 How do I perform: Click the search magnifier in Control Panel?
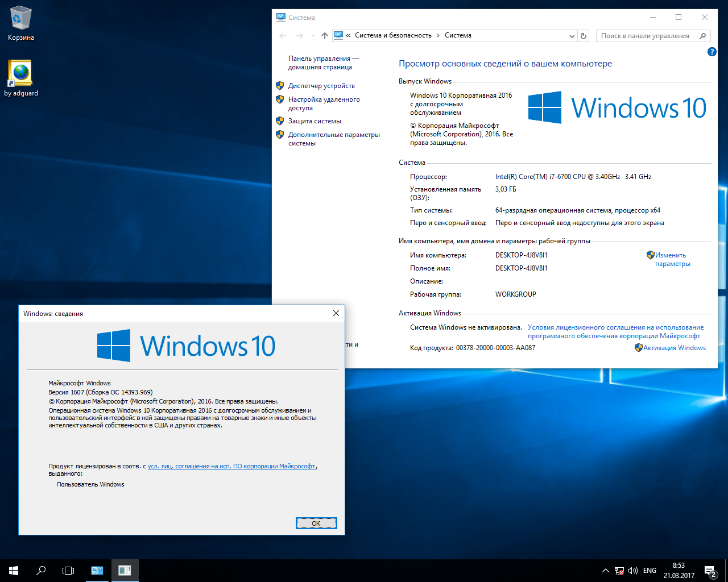pos(703,36)
